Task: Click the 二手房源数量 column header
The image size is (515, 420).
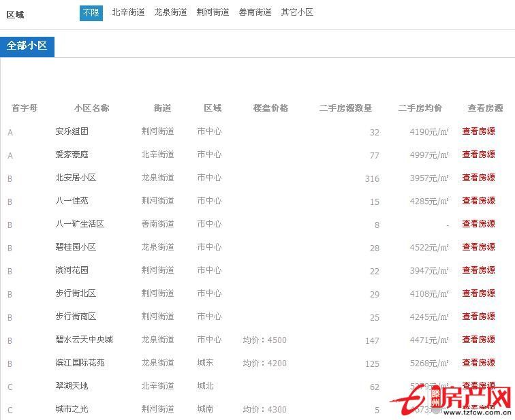Action: (345, 108)
